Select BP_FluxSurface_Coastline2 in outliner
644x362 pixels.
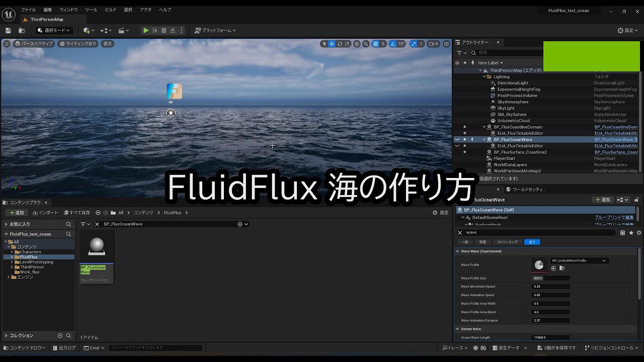(520, 152)
